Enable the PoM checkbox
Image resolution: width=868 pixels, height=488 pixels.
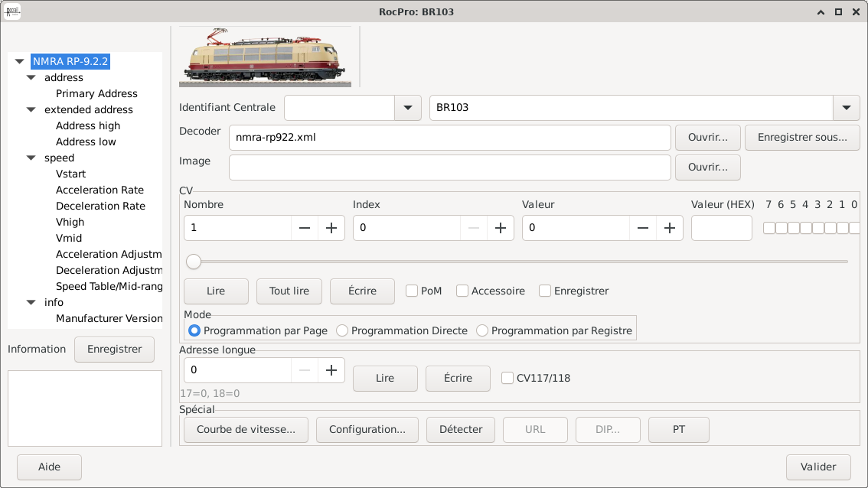tap(412, 291)
